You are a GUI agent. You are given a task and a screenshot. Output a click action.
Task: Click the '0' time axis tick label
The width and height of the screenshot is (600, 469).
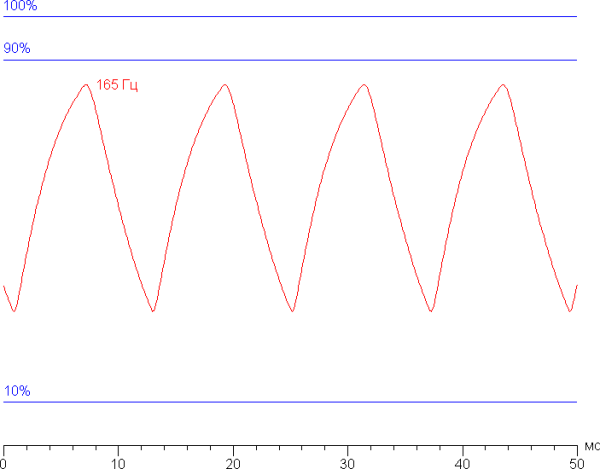click(3, 464)
